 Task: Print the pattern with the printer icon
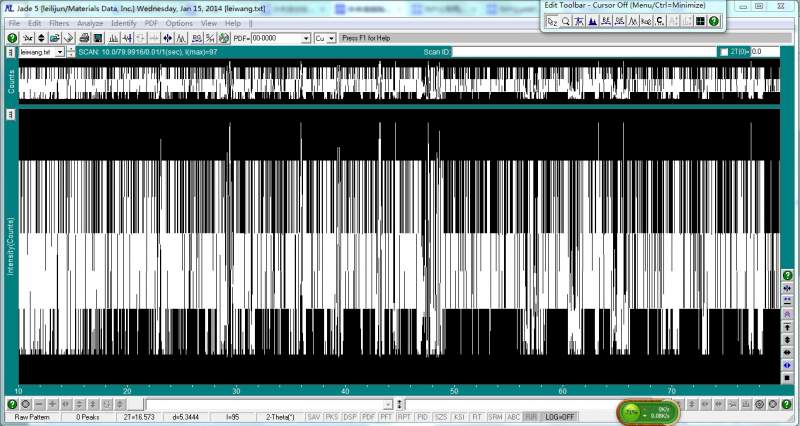pos(84,38)
